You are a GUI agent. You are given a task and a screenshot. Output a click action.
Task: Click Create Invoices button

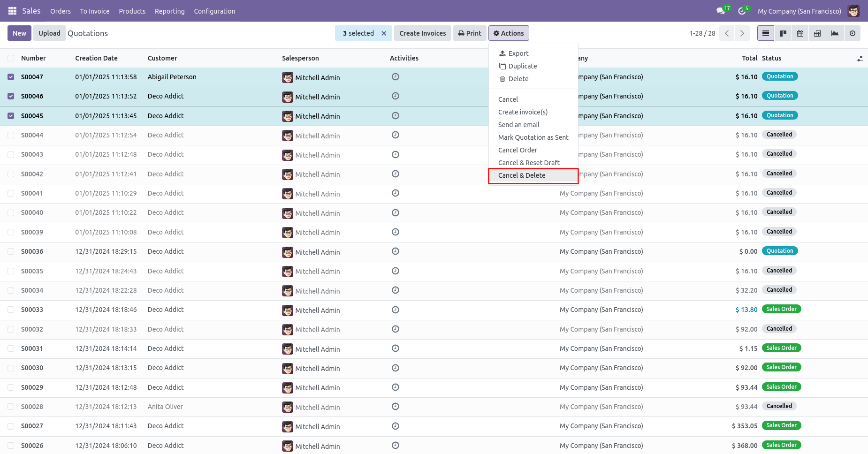coord(423,33)
